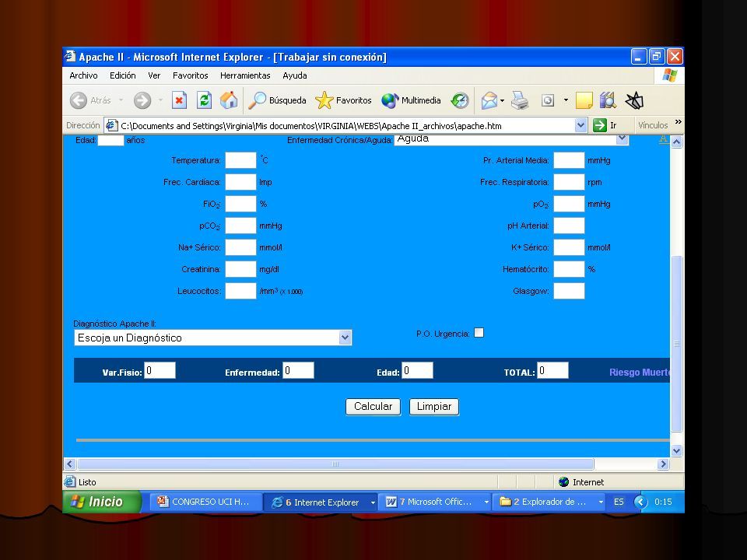747x560 pixels.
Task: Click the Na+ Sérico input field
Action: tap(240, 247)
